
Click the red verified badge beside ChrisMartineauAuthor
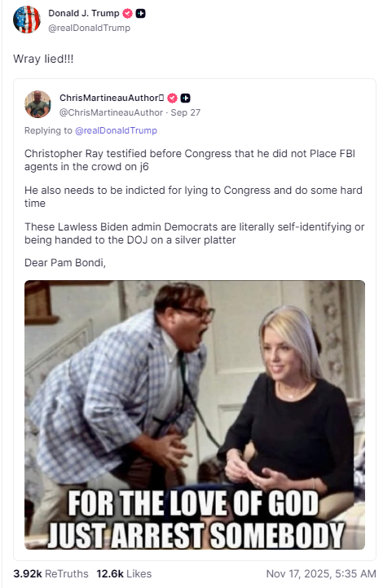click(172, 99)
